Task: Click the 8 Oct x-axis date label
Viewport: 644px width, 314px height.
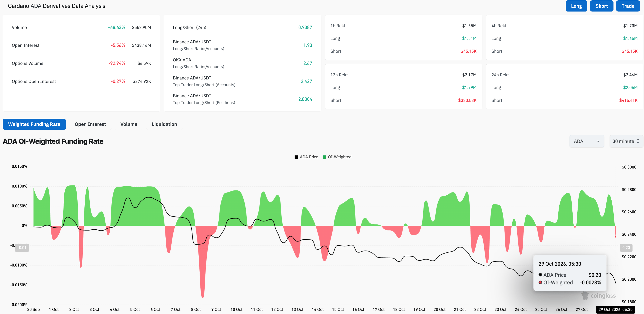Action: [x=196, y=310]
